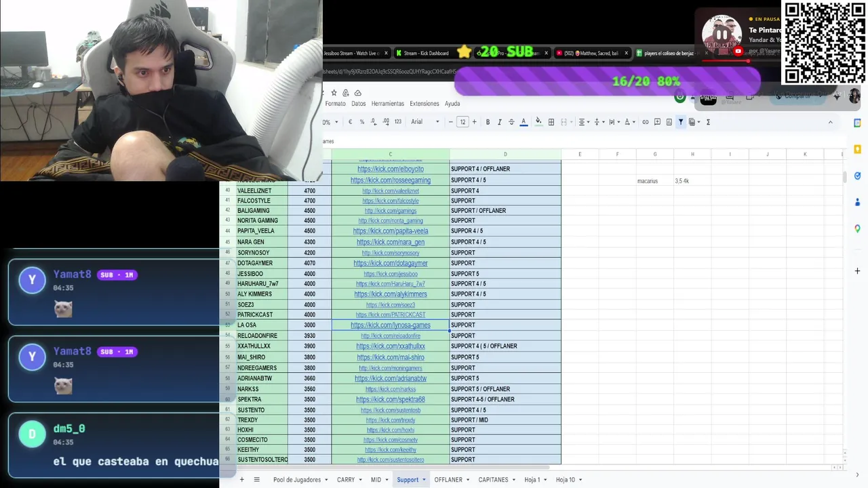
Task: Open Google Keep from the side panel
Action: point(857,149)
